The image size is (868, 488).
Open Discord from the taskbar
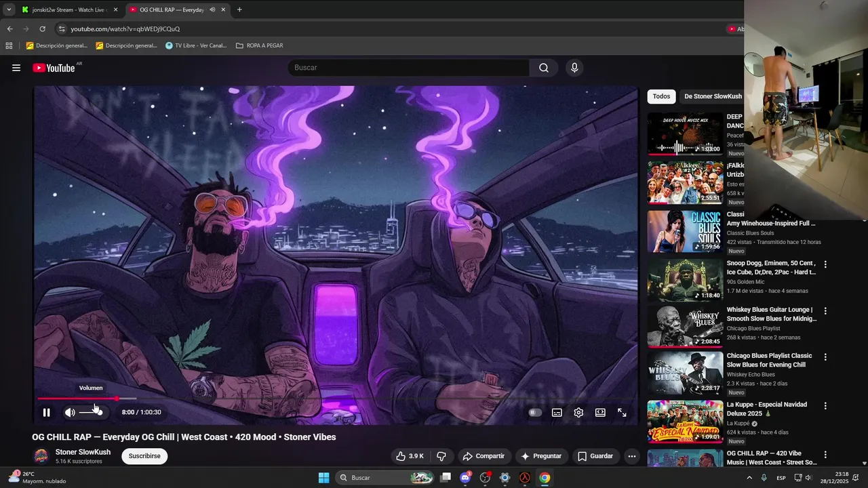(465, 478)
